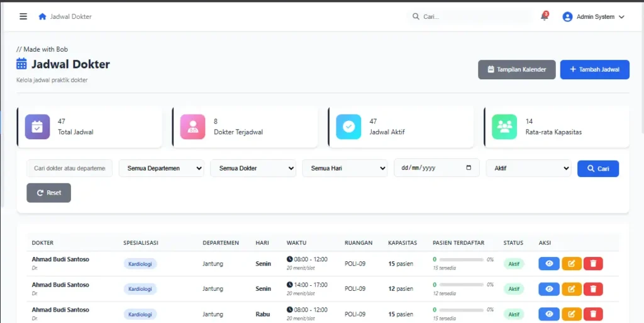View details of Rabu schedule (eye)
The height and width of the screenshot is (323, 644).
(x=549, y=314)
